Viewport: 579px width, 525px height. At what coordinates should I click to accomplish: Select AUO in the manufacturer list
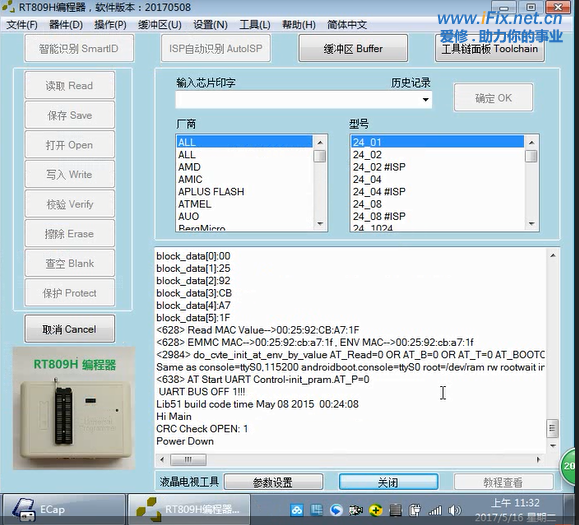pos(244,216)
